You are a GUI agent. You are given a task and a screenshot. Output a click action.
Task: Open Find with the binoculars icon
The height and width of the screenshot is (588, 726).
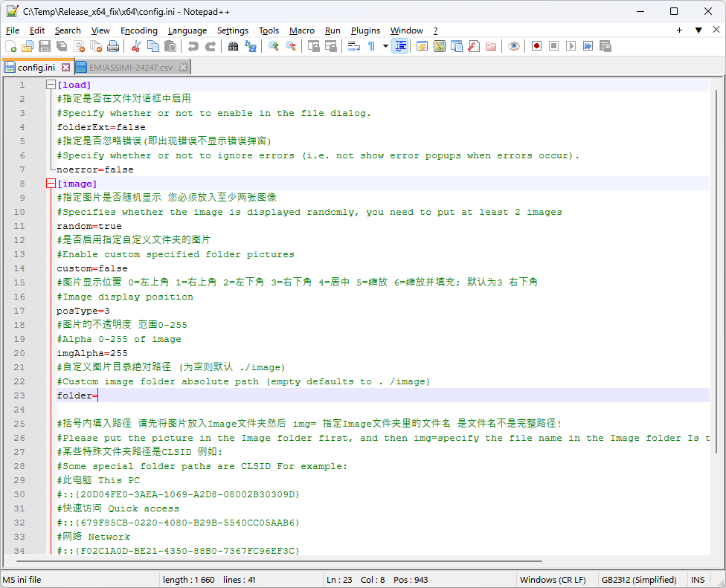click(234, 46)
